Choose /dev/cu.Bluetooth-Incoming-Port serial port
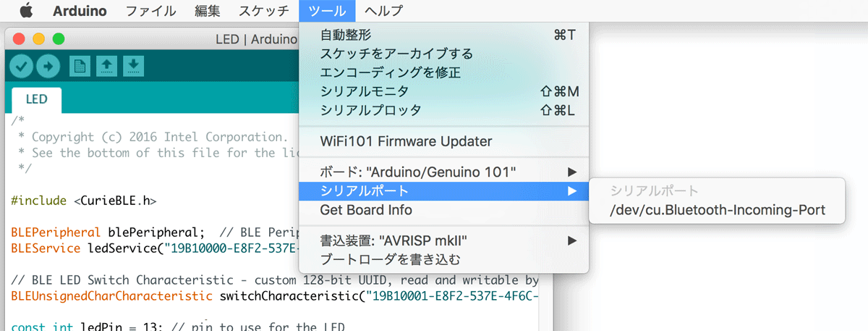This screenshot has height=331, width=868. [x=718, y=210]
